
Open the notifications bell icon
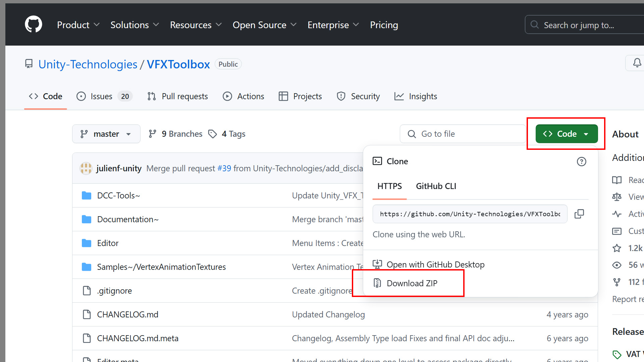pos(637,63)
